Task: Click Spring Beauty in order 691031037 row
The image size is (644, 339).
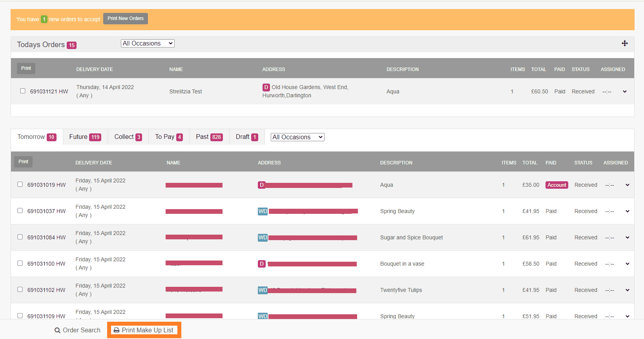Action: click(x=397, y=211)
